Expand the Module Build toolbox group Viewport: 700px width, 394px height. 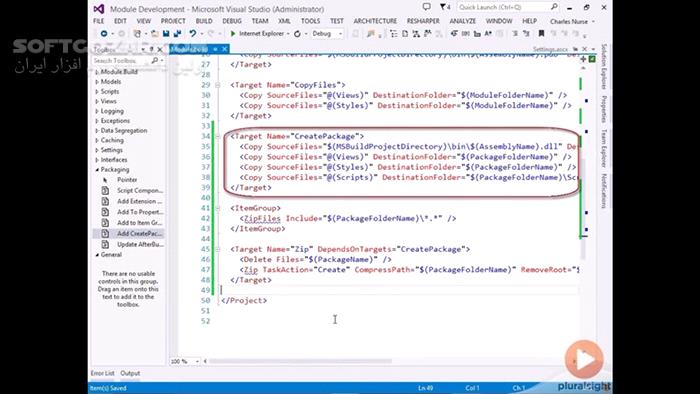(x=97, y=72)
